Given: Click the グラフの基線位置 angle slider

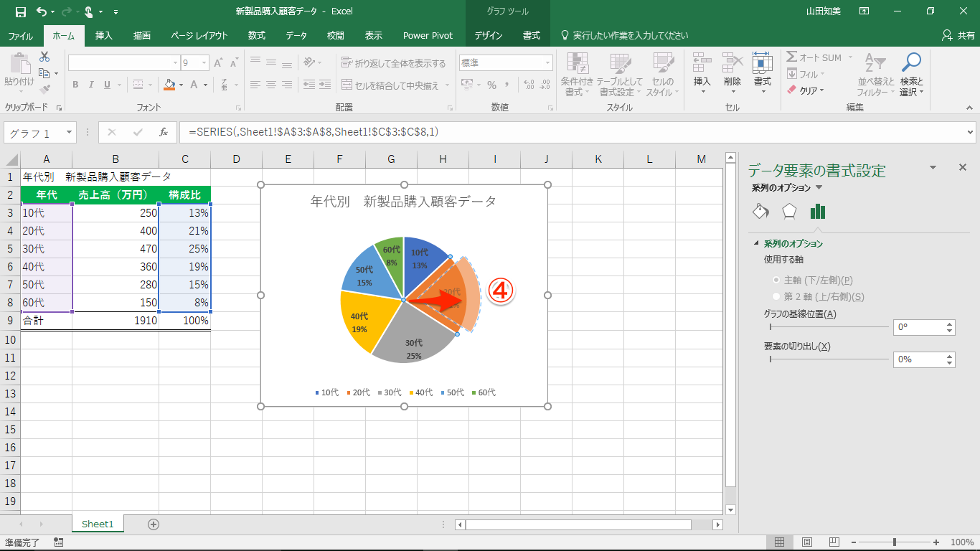Looking at the screenshot, I should coord(829,327).
